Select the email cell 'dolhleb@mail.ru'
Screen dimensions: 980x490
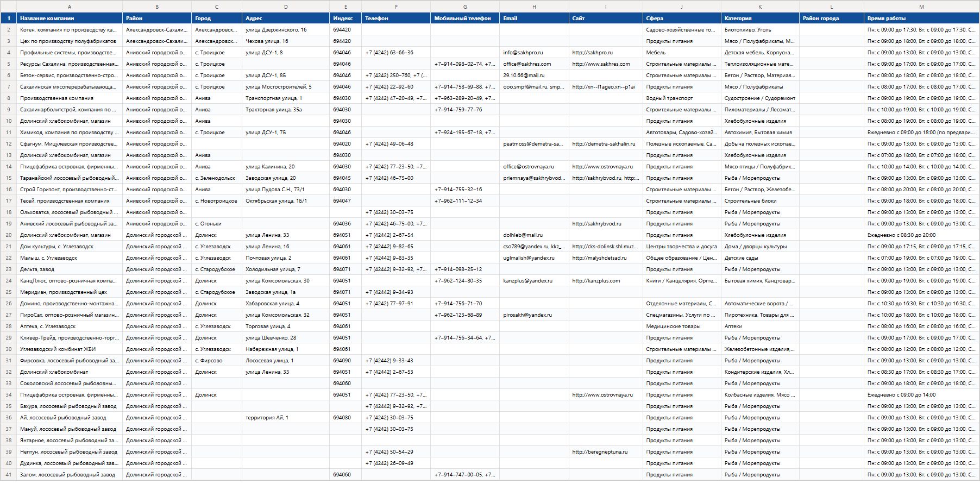click(x=534, y=235)
